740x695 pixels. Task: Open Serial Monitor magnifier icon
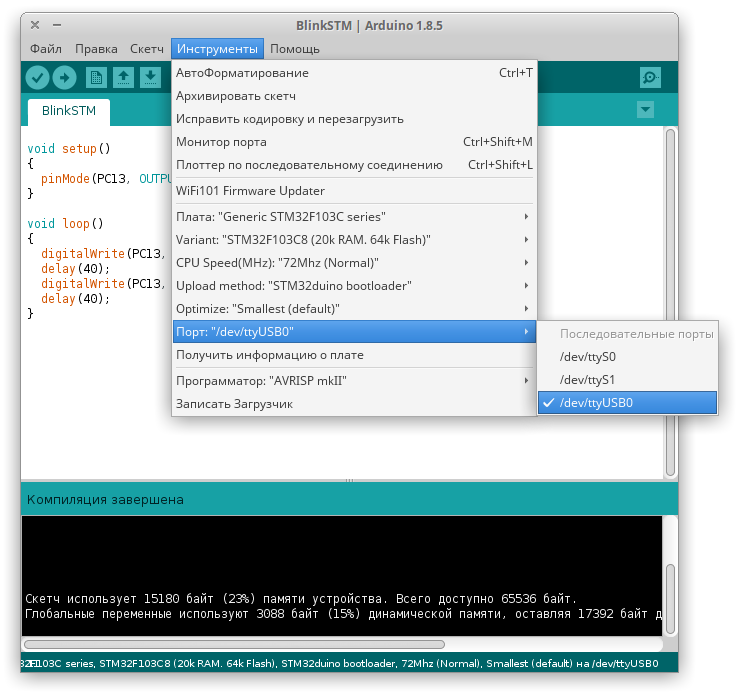[650, 77]
